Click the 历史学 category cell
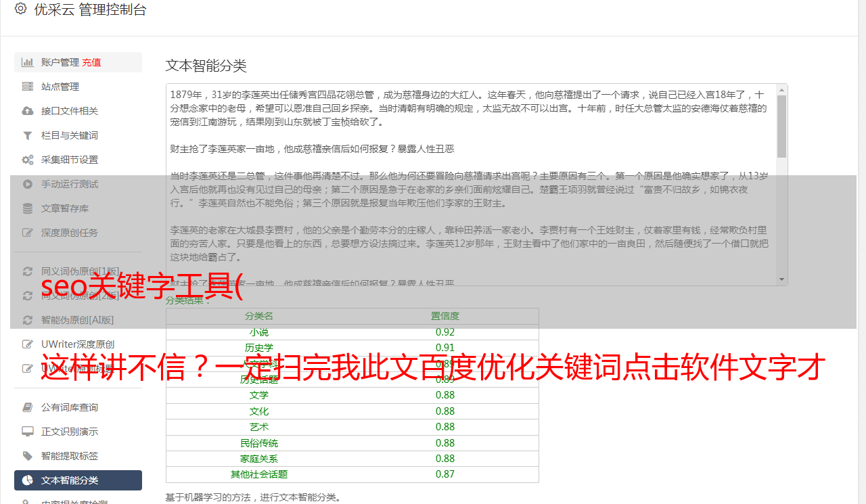Screen dimensions: 866x504 [259, 348]
